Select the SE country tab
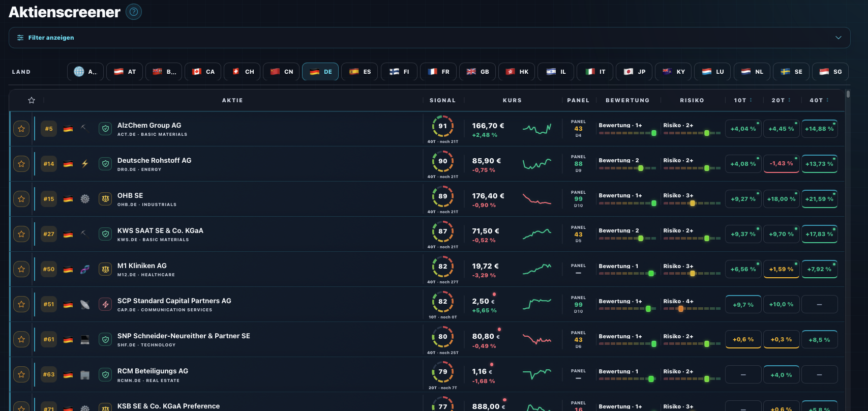Viewport: 868px width, 411px height. click(791, 72)
